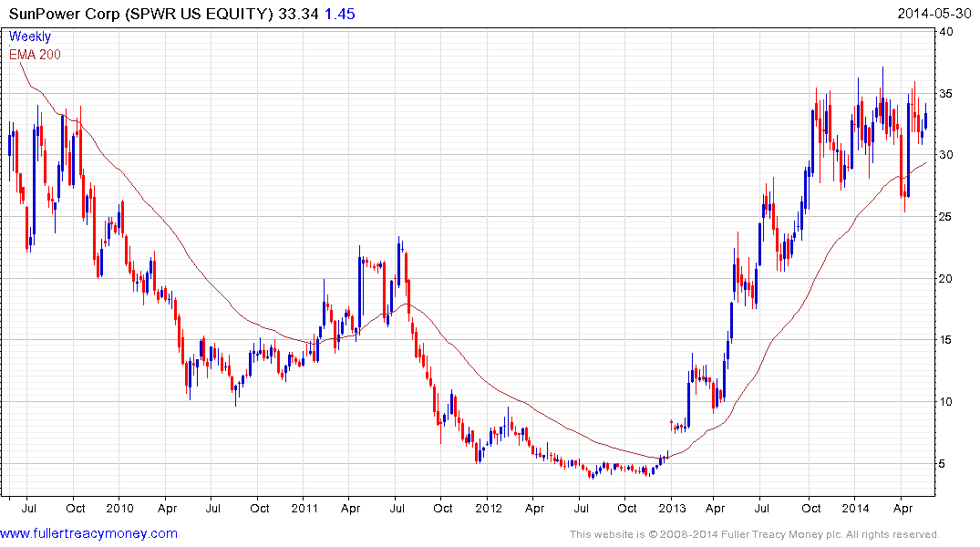980x547 pixels.
Task: Click the EMA 200 legend label
Action: click(35, 55)
